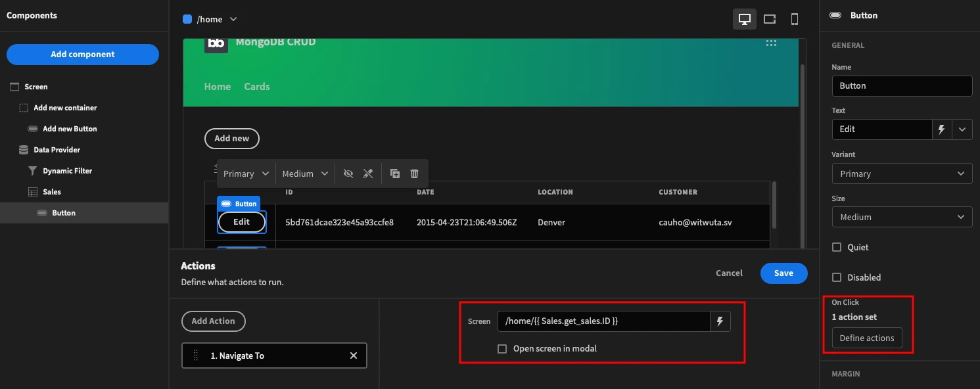This screenshot has width=980, height=389.
Task: Open the Size dropdown in settings panel
Action: pyautogui.click(x=902, y=217)
